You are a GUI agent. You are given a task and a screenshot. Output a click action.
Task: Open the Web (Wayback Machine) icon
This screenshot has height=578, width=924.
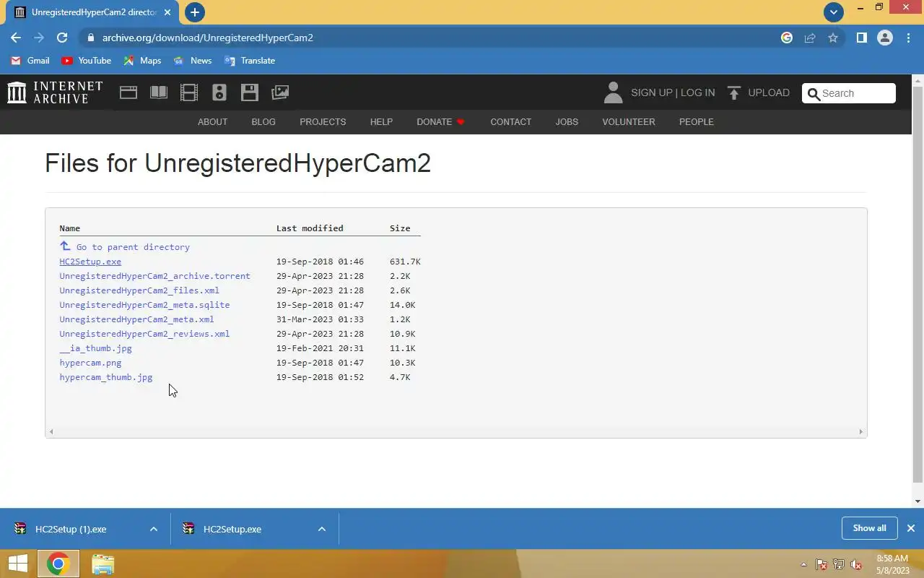click(x=128, y=92)
